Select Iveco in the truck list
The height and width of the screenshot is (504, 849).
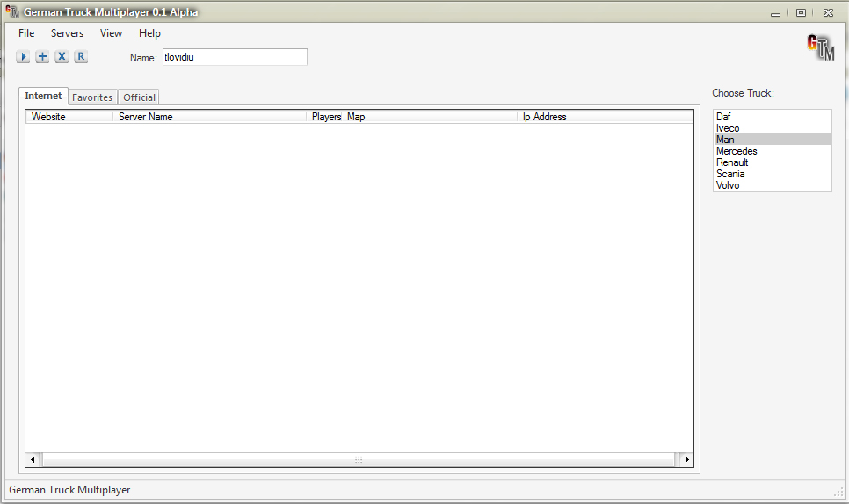pos(773,128)
